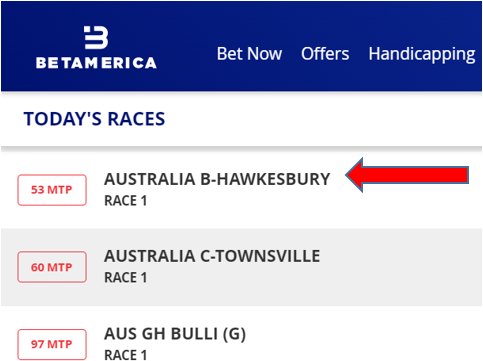Click the red arrow pointing to Hawkesbury

[x=407, y=175]
